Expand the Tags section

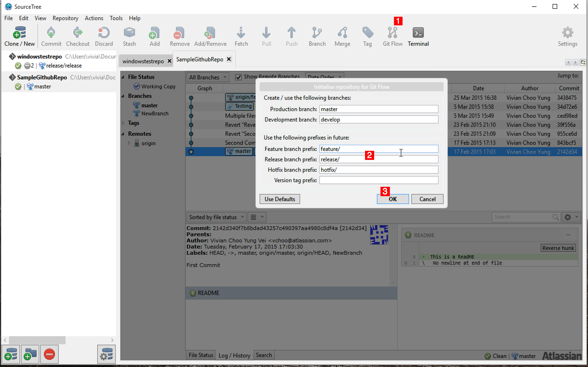click(124, 123)
